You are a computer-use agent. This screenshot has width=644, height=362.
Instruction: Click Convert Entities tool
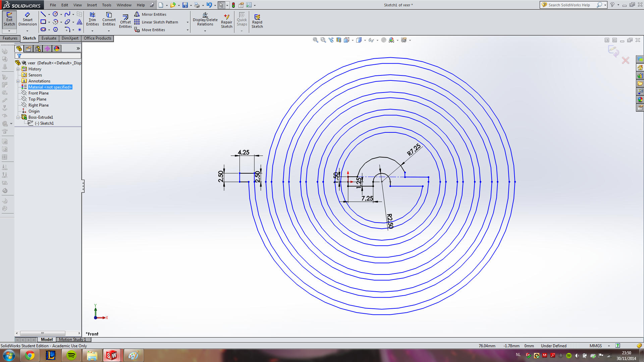point(109,19)
